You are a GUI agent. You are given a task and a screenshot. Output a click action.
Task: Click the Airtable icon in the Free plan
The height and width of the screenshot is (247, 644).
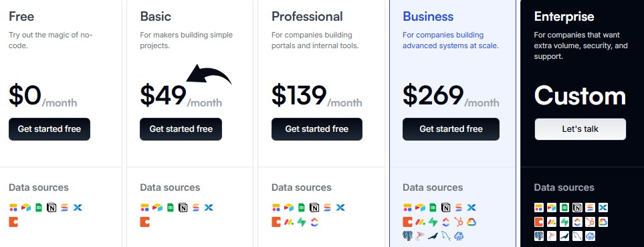click(x=26, y=208)
